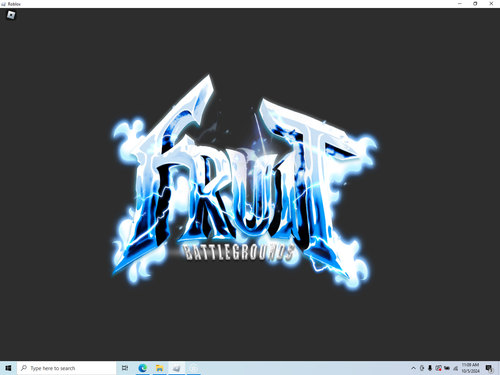Select the Roblox taskbar app icon
Image resolution: width=500 pixels, height=375 pixels.
(x=177, y=368)
